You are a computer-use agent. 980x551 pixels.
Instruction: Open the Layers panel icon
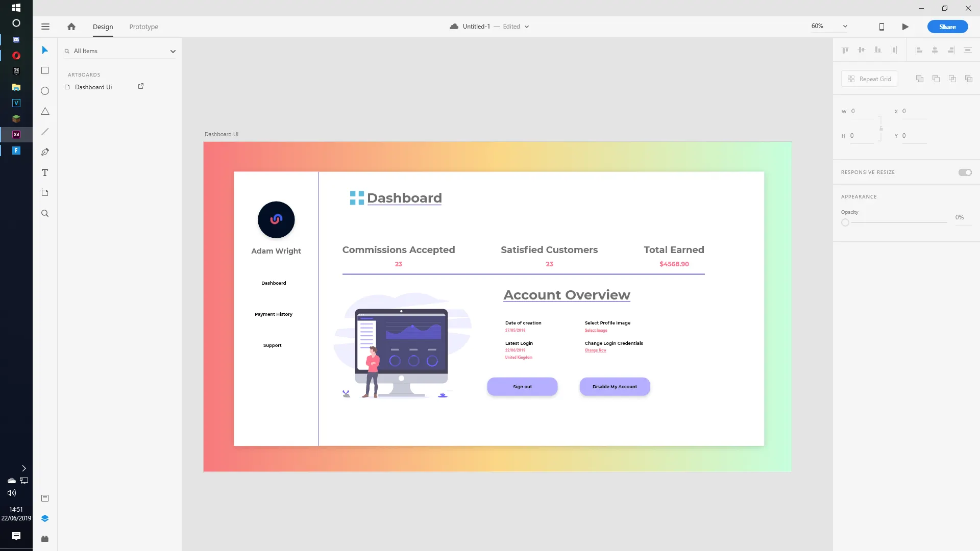[x=45, y=518]
